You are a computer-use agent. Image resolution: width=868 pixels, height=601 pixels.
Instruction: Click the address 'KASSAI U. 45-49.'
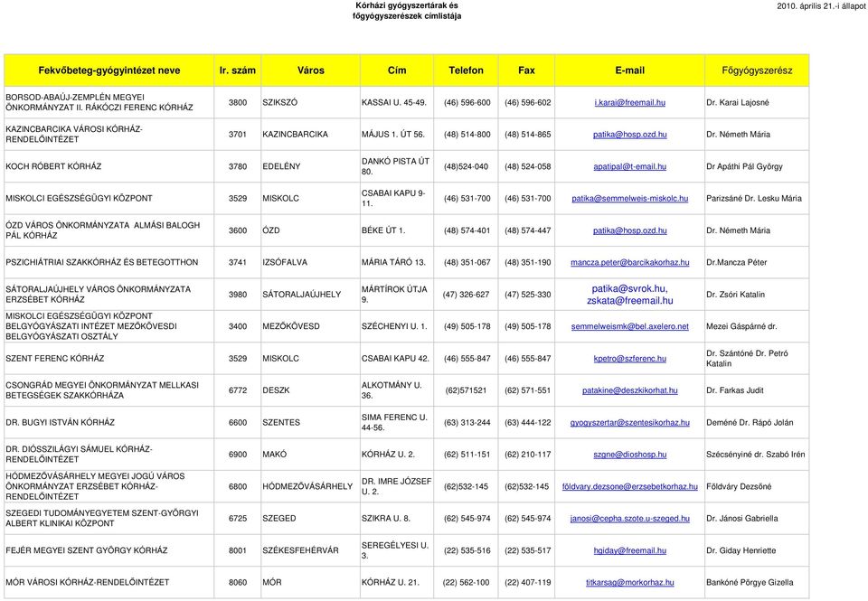(394, 102)
